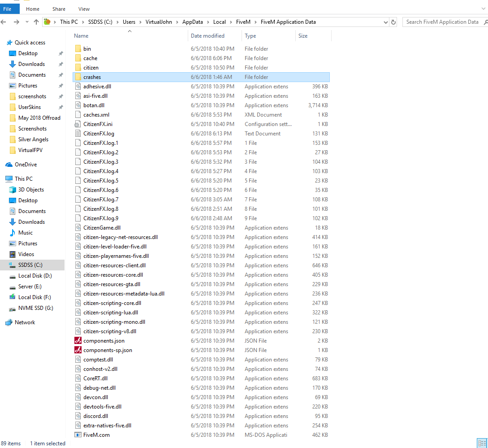Open the screenshots pinned folder
This screenshot has height=448, width=488.
coord(32,96)
